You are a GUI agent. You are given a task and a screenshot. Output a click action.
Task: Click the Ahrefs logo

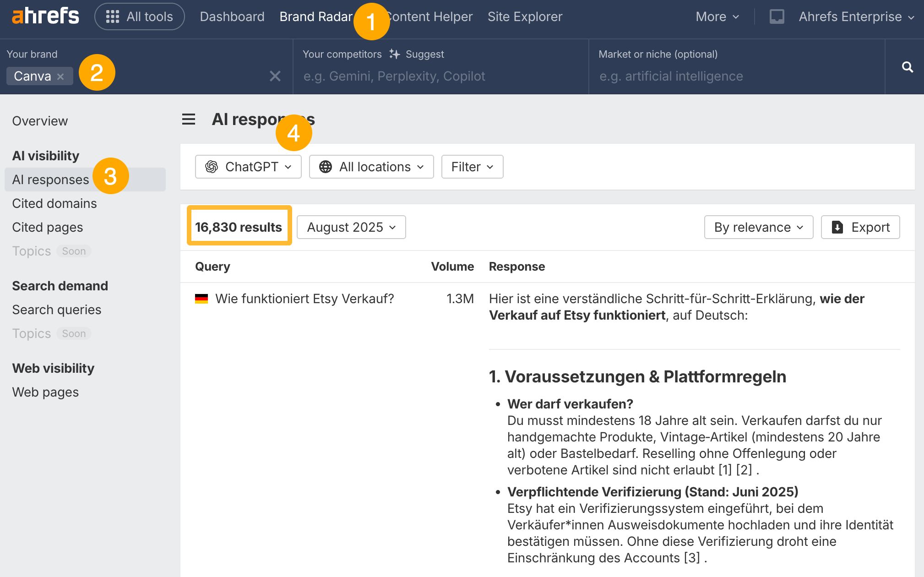pyautogui.click(x=45, y=16)
